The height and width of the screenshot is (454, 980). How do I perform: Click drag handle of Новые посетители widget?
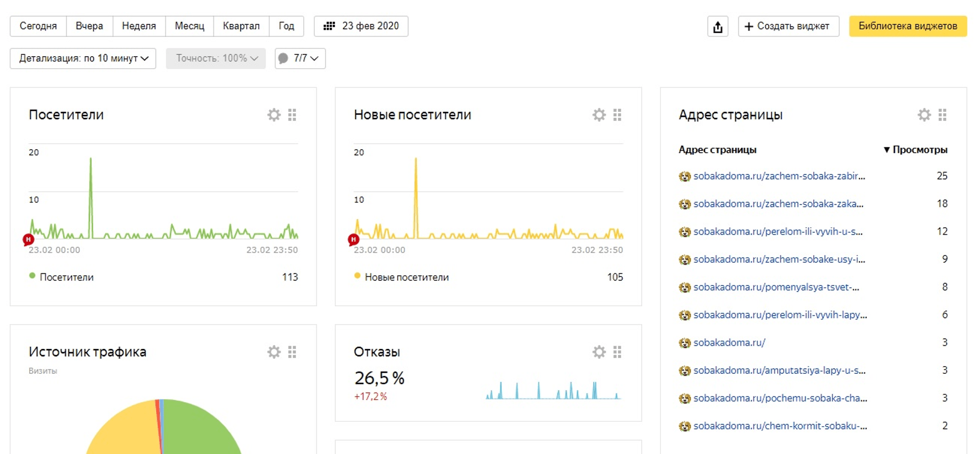pos(617,115)
